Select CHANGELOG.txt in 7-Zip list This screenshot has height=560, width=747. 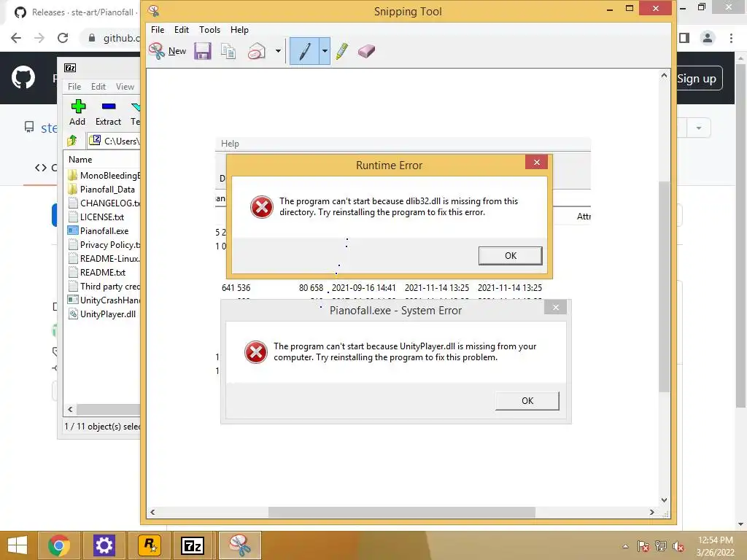104,203
